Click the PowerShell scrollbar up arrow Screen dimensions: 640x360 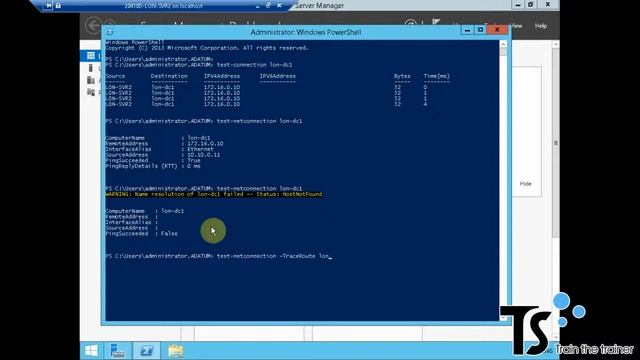[503, 44]
